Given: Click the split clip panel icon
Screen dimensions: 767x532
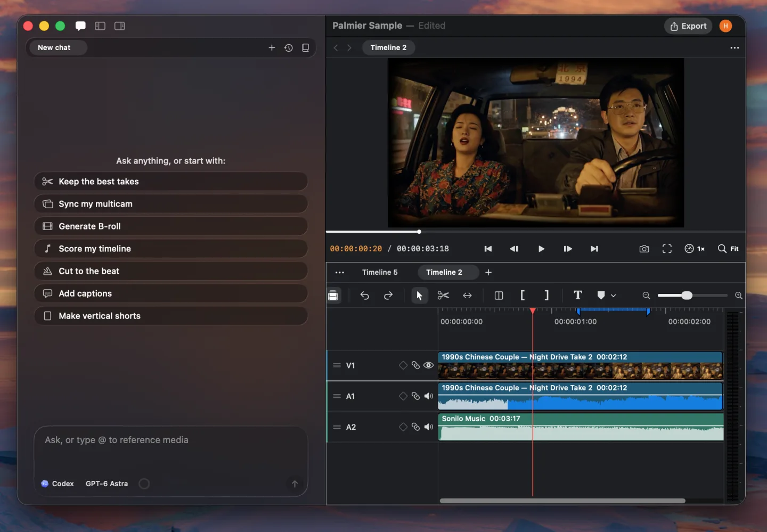Looking at the screenshot, I should (x=499, y=296).
